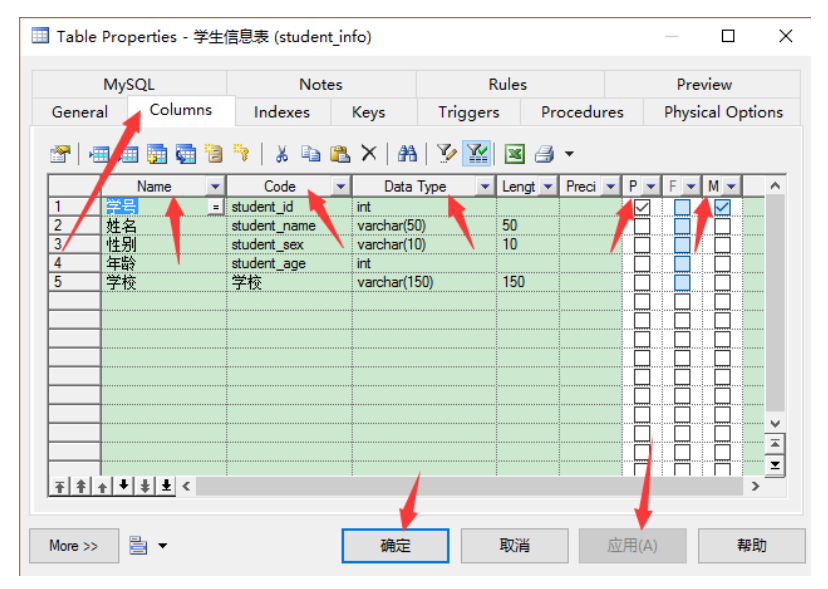Check the P checkbox for 姓名 row
The image size is (828, 589).
pos(642,226)
